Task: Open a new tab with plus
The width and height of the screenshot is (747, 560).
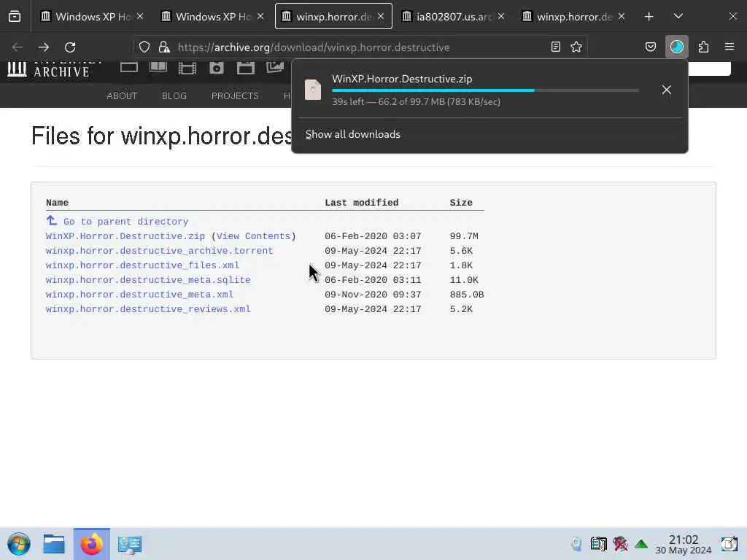Action: tap(649, 17)
